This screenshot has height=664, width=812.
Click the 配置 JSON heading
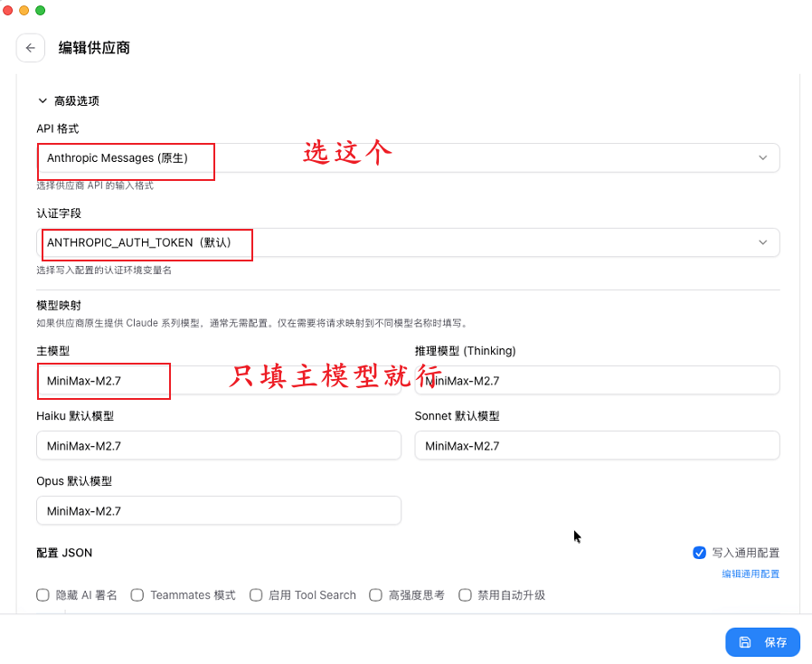64,553
